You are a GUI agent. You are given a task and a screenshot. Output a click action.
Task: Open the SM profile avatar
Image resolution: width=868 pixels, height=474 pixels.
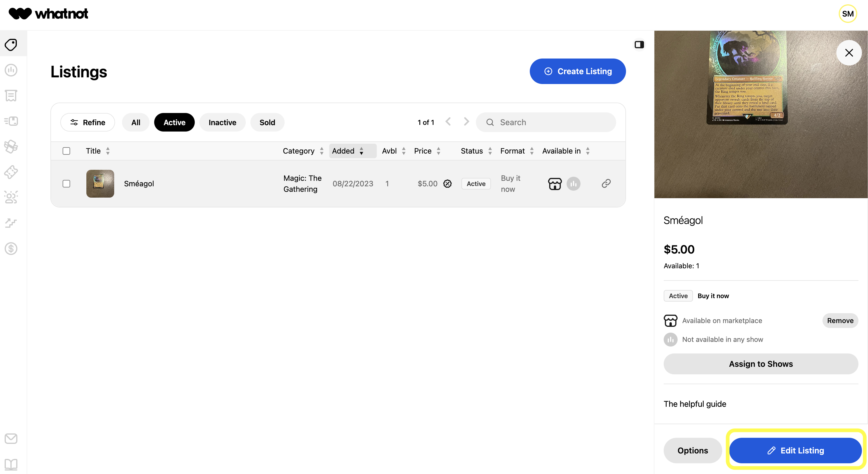click(848, 14)
